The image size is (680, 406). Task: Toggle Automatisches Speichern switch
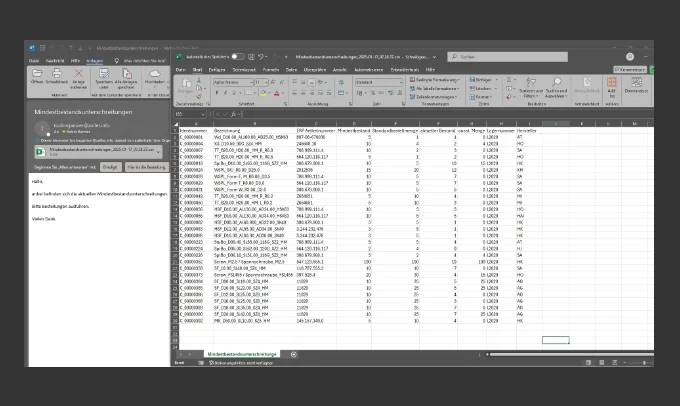(x=236, y=57)
